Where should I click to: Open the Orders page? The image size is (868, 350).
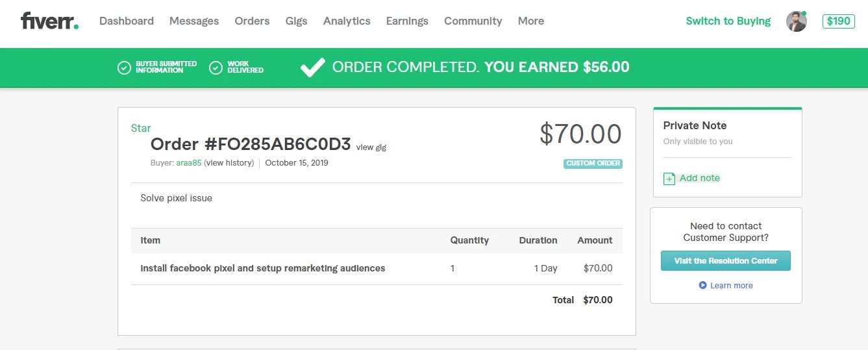coord(252,21)
